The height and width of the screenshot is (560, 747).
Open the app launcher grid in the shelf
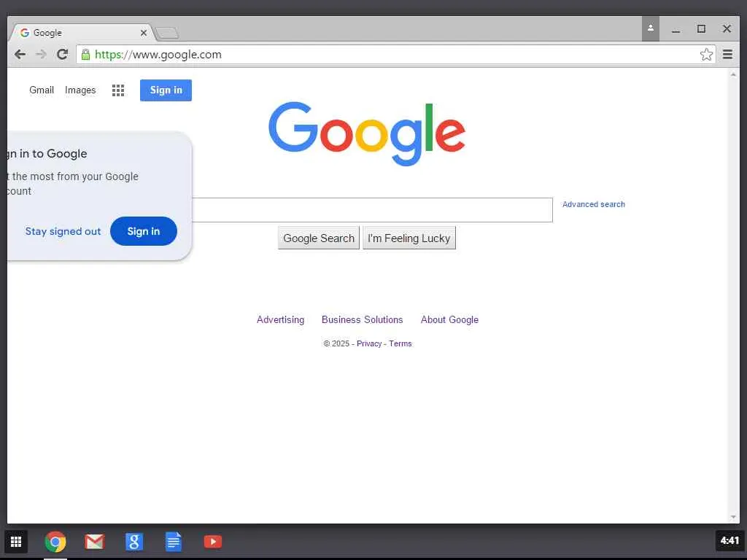tap(16, 542)
